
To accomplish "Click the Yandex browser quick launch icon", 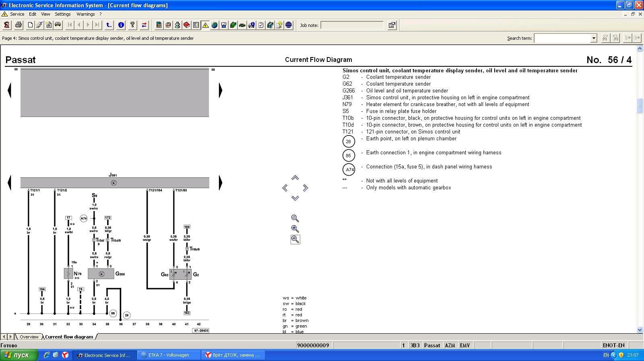I will pos(65,355).
